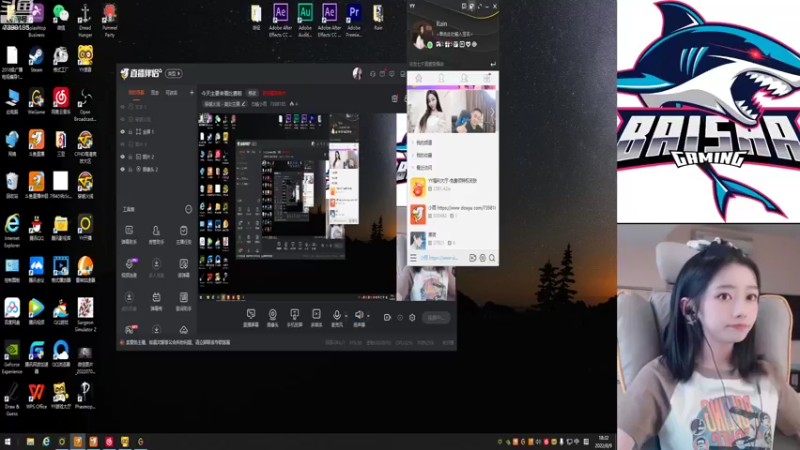The width and height of the screenshot is (800, 450).
Task: Open the 类型 dropdown pill beside logo
Action: 174,74
